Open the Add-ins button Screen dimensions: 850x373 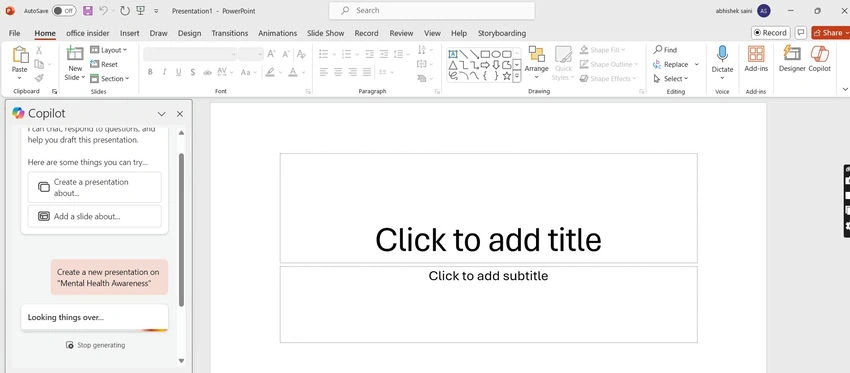756,60
